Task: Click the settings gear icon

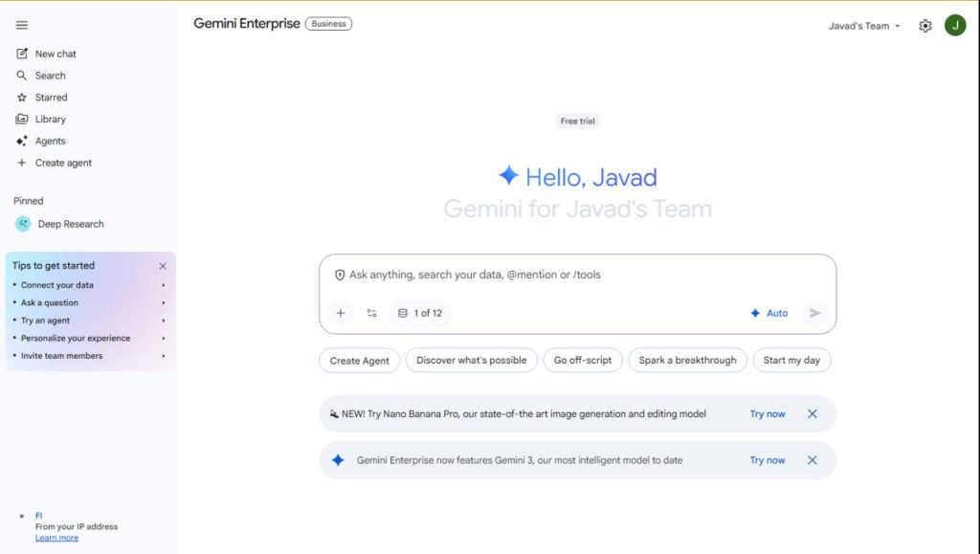Action: pyautogui.click(x=924, y=26)
